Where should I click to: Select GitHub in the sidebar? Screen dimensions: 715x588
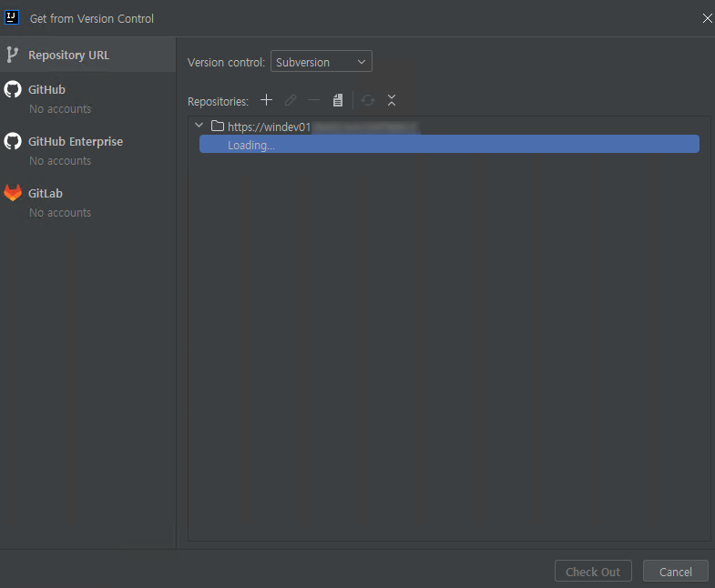click(x=87, y=98)
